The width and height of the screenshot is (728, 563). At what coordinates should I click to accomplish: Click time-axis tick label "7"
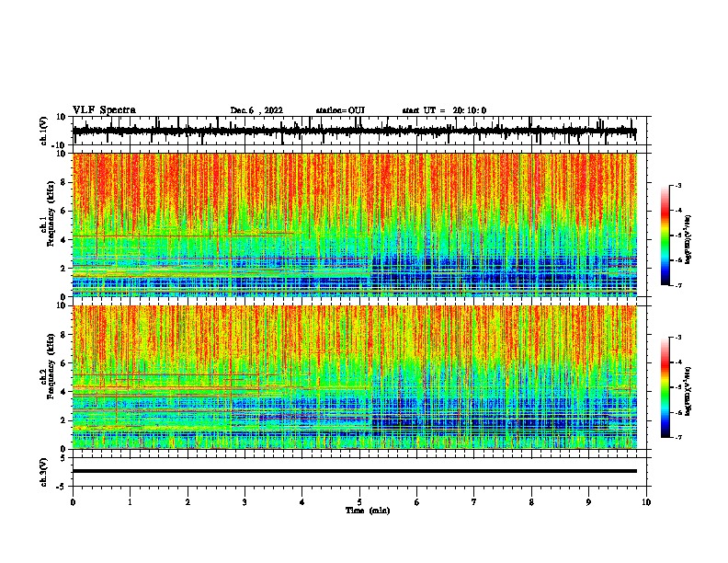(474, 502)
